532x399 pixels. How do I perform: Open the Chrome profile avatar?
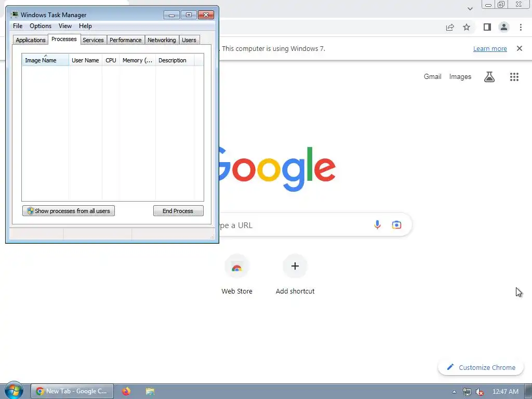click(x=504, y=27)
